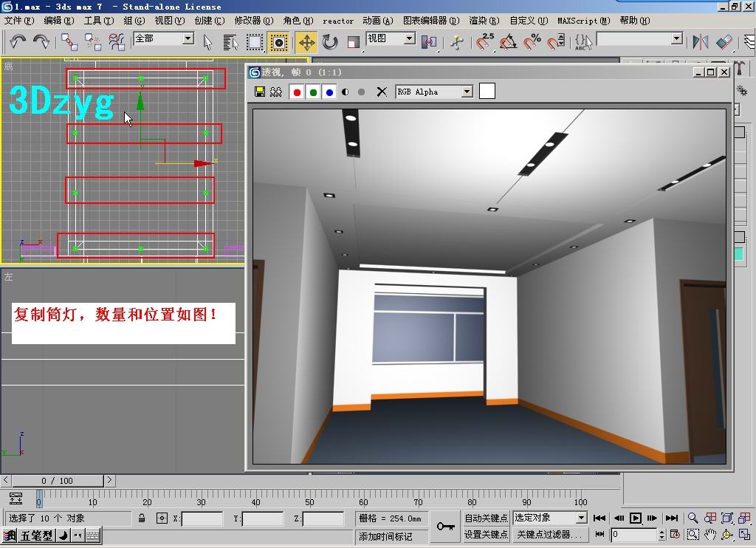
Task: Open the RGB Alpha channel dropdown
Action: (467, 92)
